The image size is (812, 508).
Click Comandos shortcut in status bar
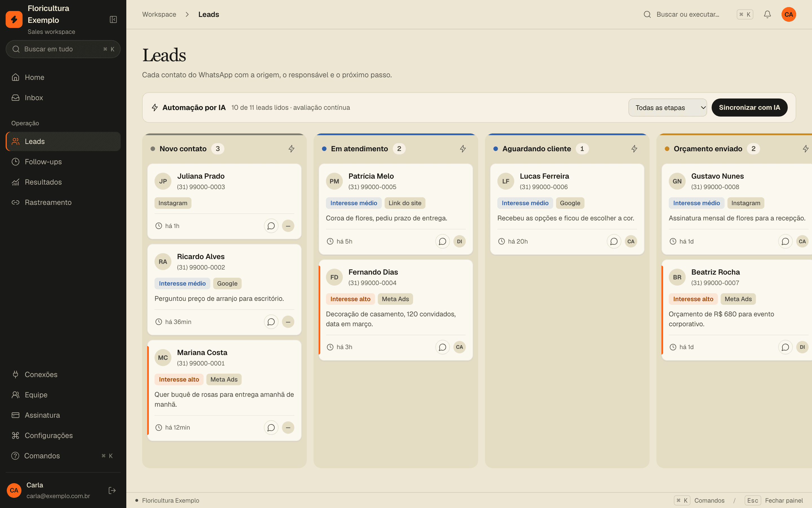[699, 501]
